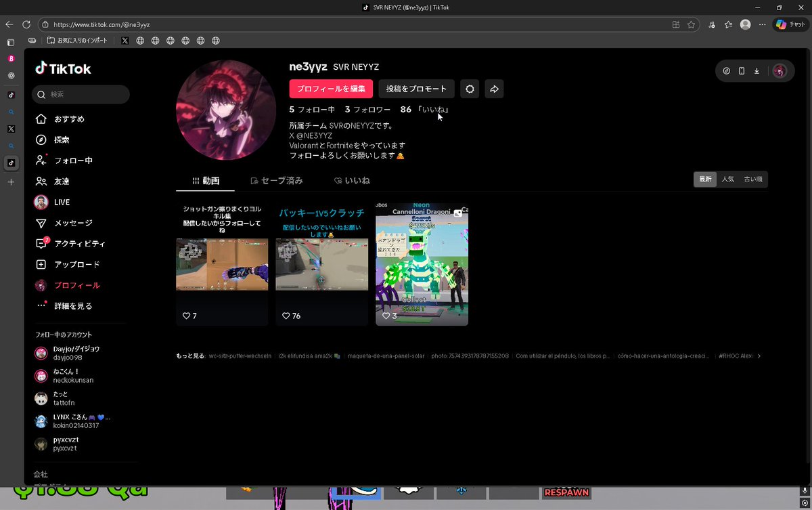Screen dimensions: 812x510
Task: Open tab actions icon in vertical tabs
Action: click(11, 42)
